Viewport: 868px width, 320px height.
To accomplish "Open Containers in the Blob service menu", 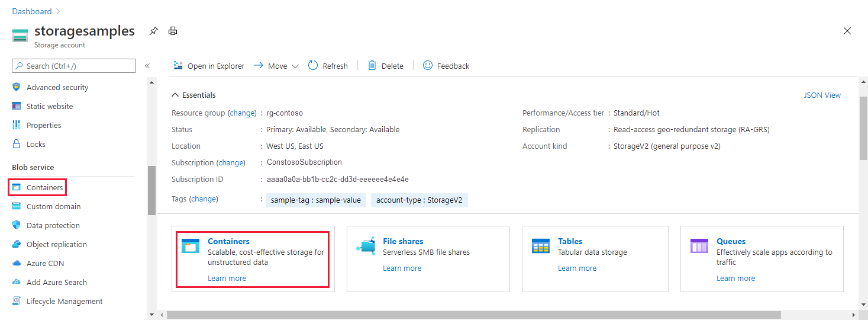I will (x=44, y=187).
